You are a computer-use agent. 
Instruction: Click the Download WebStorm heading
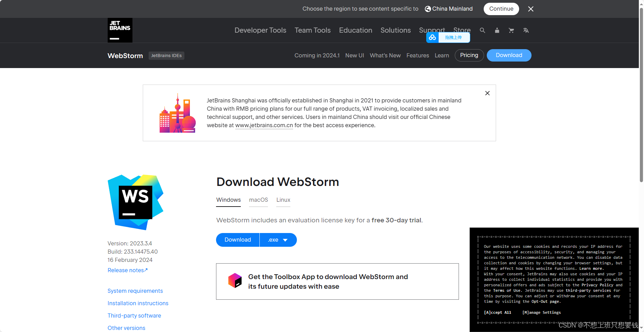(278, 182)
